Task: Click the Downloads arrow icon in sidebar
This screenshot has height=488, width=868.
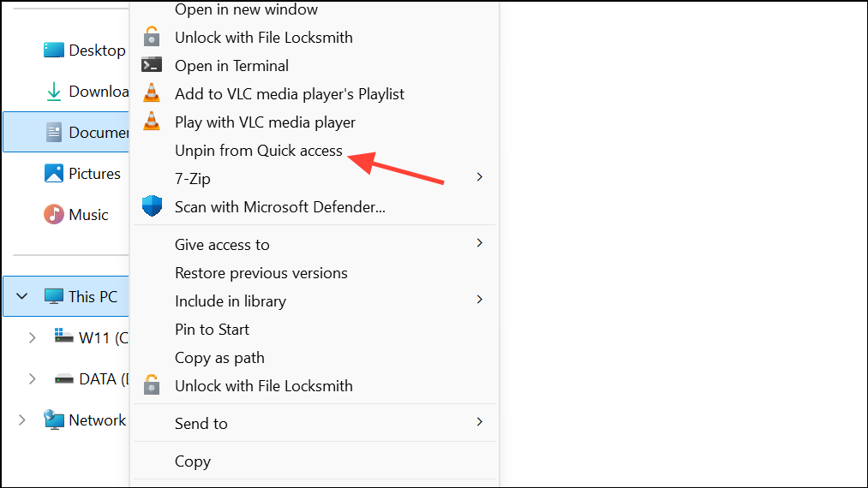Action: point(54,92)
